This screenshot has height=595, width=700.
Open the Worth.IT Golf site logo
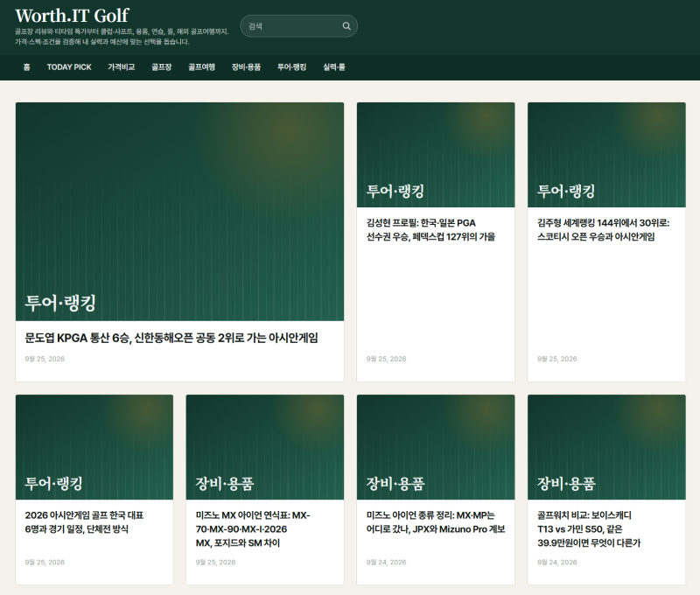[x=72, y=16]
